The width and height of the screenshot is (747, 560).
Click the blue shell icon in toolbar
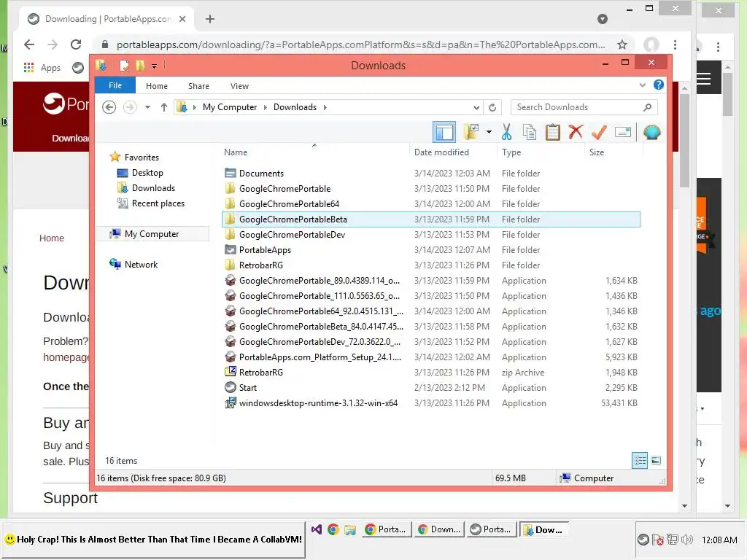coord(651,132)
